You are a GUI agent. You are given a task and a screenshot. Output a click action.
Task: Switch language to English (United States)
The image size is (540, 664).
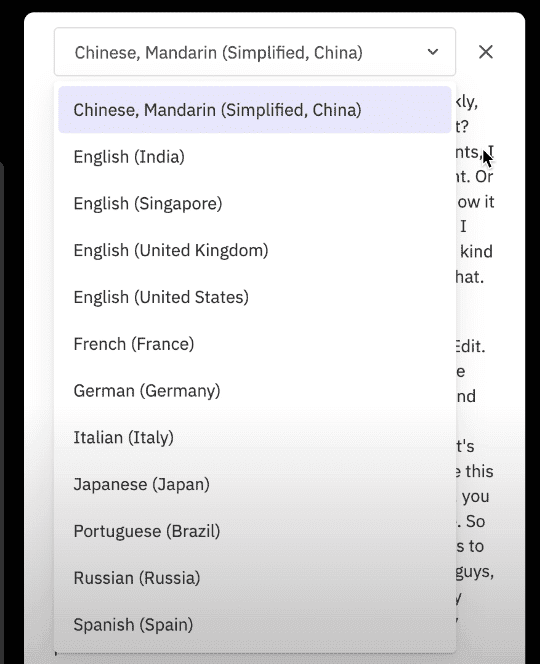[x=255, y=297]
